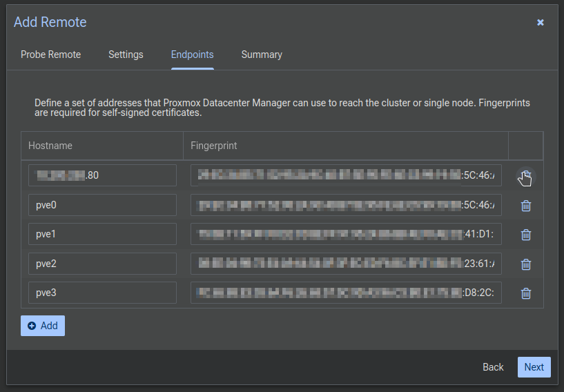This screenshot has width=564, height=392.
Task: Edit the fingerprint field for pve3
Action: (346, 293)
